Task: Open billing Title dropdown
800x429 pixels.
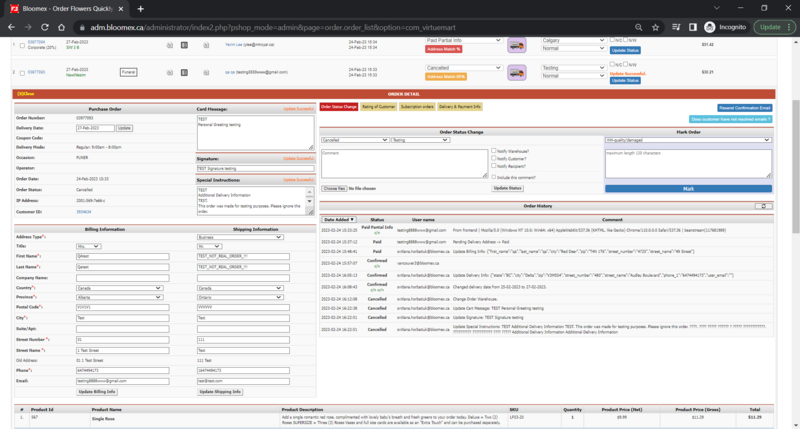Action: coord(88,246)
